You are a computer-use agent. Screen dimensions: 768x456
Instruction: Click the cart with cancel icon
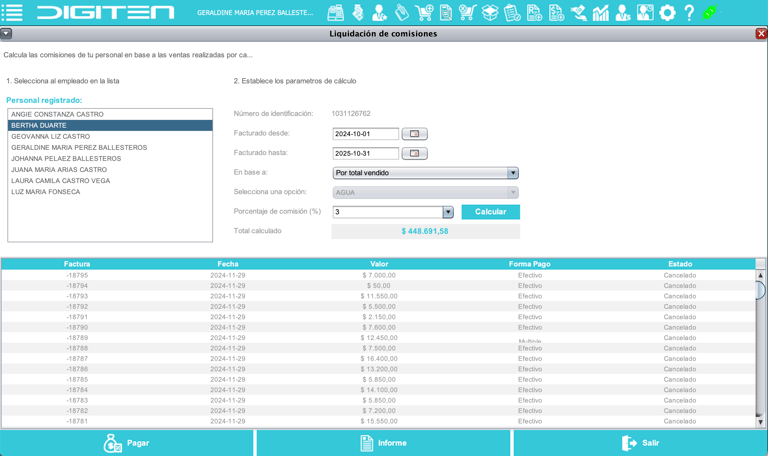pyautogui.click(x=467, y=13)
